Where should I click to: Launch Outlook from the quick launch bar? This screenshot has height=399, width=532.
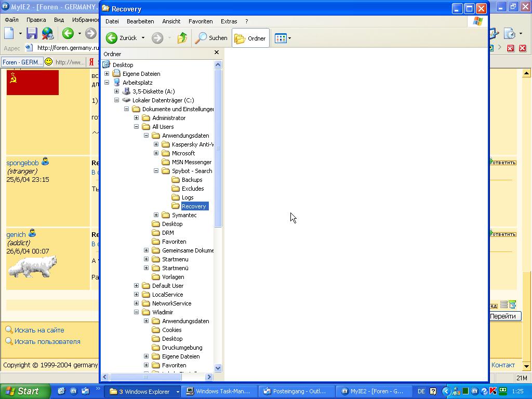point(85,391)
